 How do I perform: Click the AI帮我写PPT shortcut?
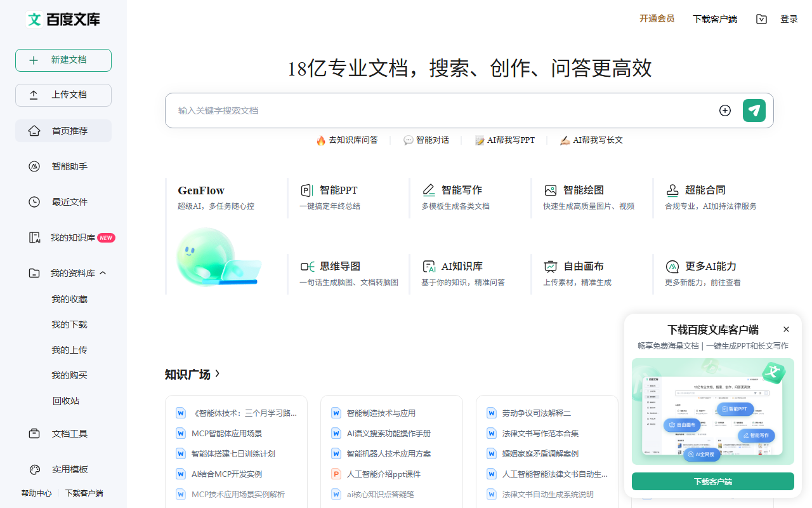pyautogui.click(x=505, y=140)
